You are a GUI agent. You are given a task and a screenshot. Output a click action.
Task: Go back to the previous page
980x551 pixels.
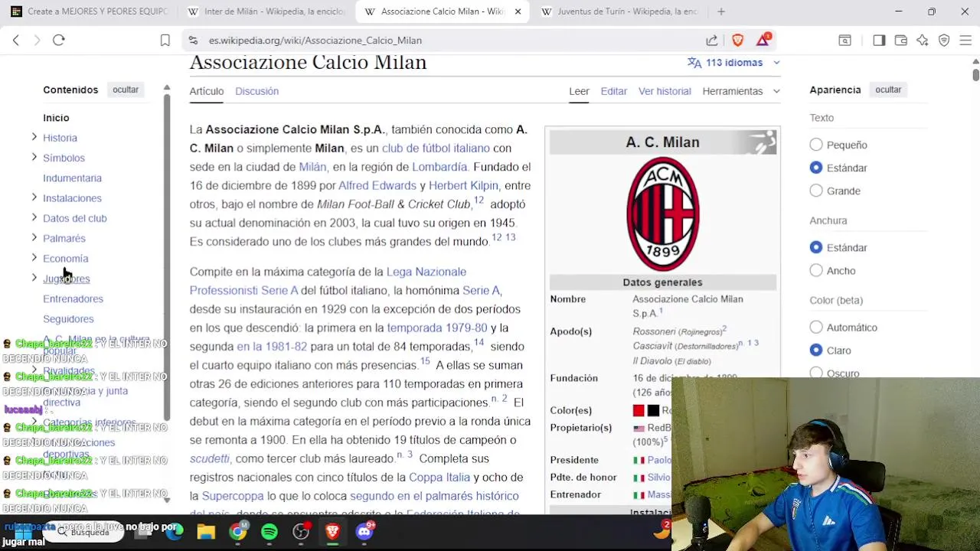16,41
